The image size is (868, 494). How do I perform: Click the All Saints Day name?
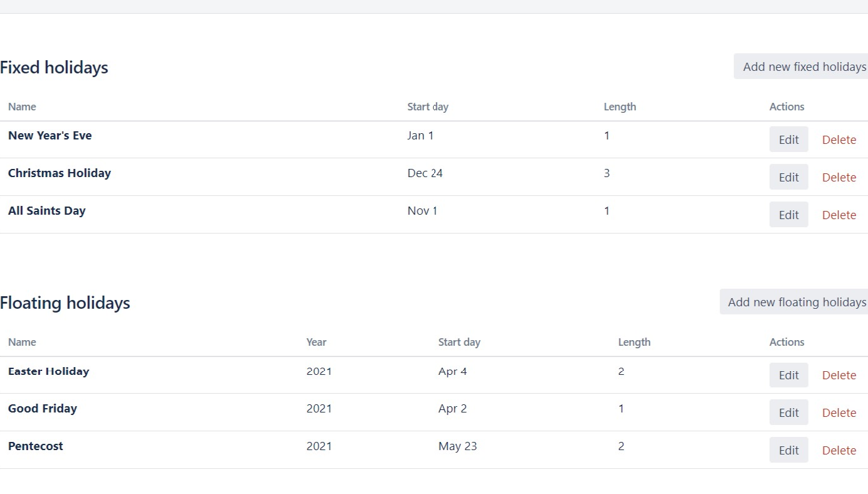[47, 211]
